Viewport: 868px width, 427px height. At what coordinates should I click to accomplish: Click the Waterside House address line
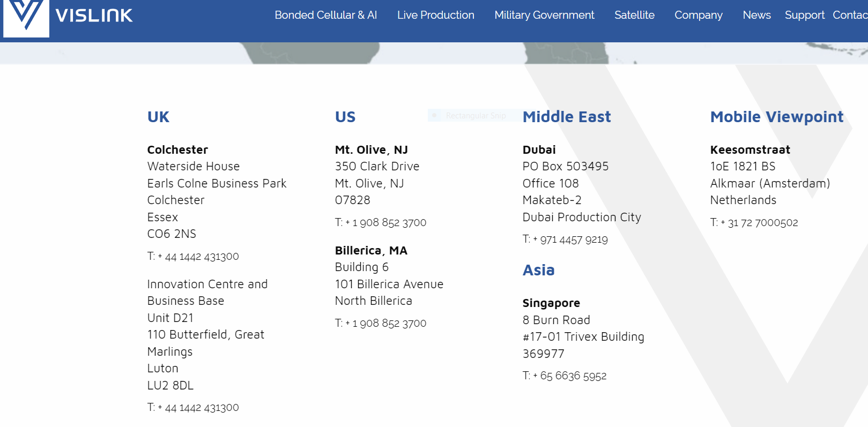(194, 167)
